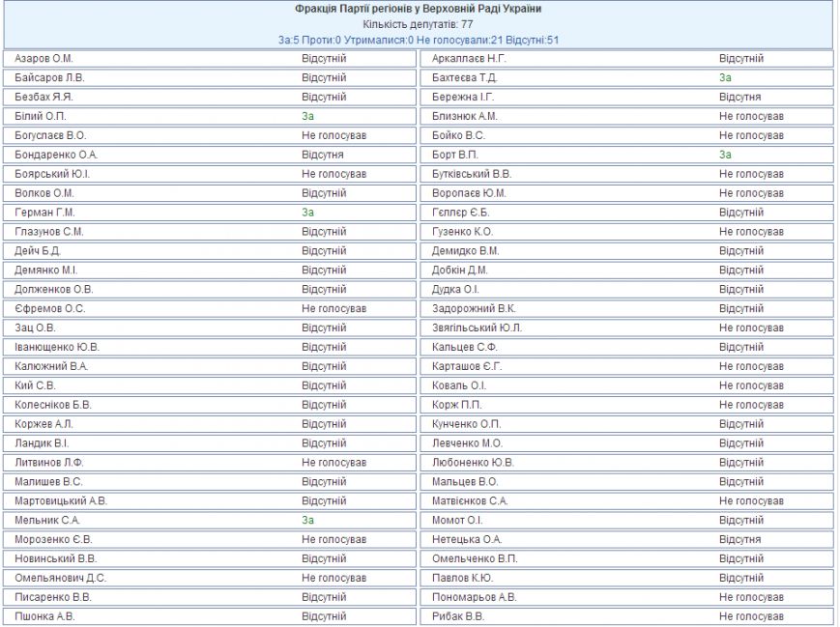Viewport: 840px width, 627px height.
Task: Click the name Боярський Ю.І.
Action: tap(52, 174)
